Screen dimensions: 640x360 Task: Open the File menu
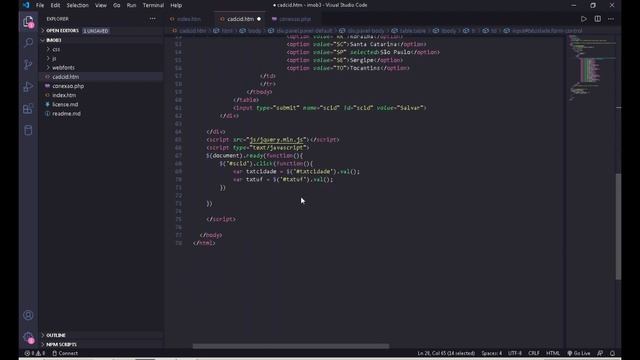click(x=40, y=5)
